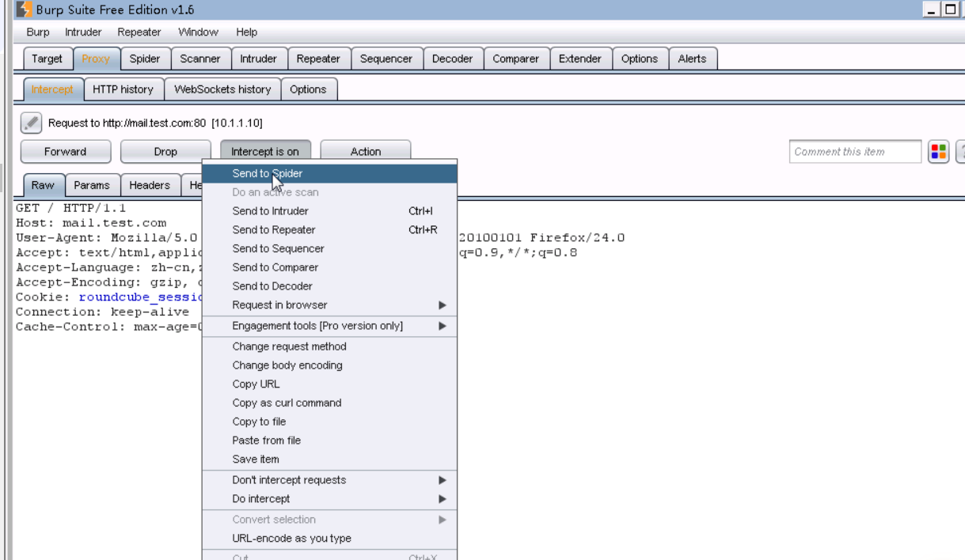Viewport: 965px width, 560px height.
Task: Select Paste from file
Action: click(329, 441)
